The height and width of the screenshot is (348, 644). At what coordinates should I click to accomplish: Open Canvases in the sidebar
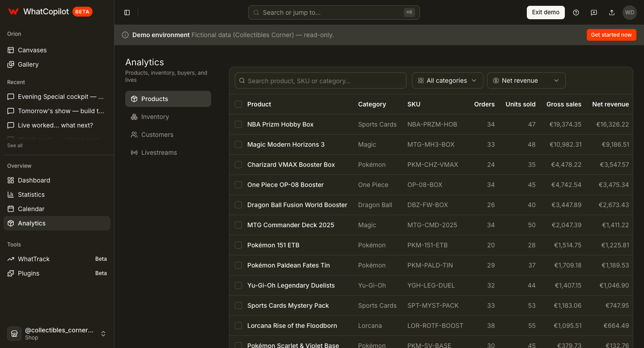[57, 50]
